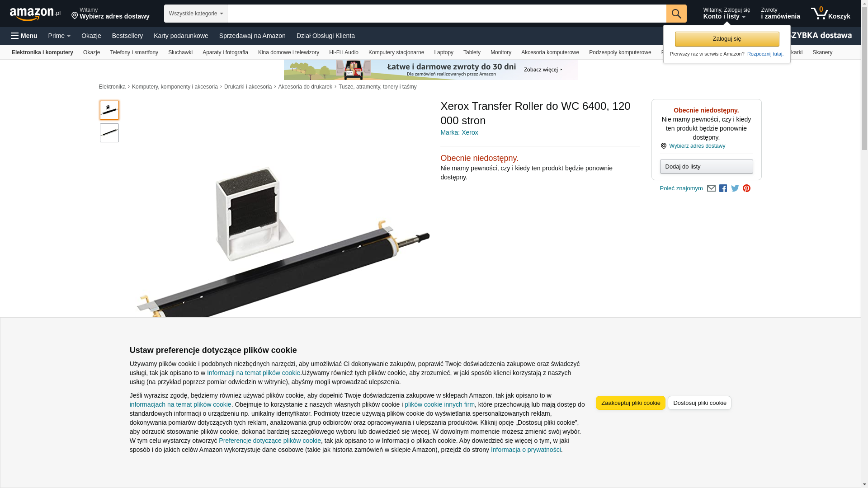Open the hamburger Menu icon
Image resolution: width=868 pixels, height=488 pixels.
24,36
